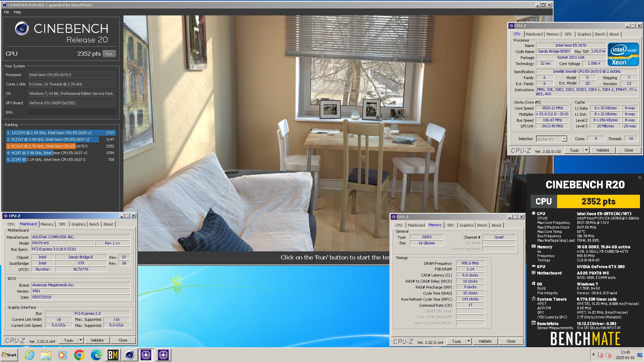Click Tools button in Memory CPU-Z window
Image resolution: width=644 pixels, height=362 pixels.
457,341
